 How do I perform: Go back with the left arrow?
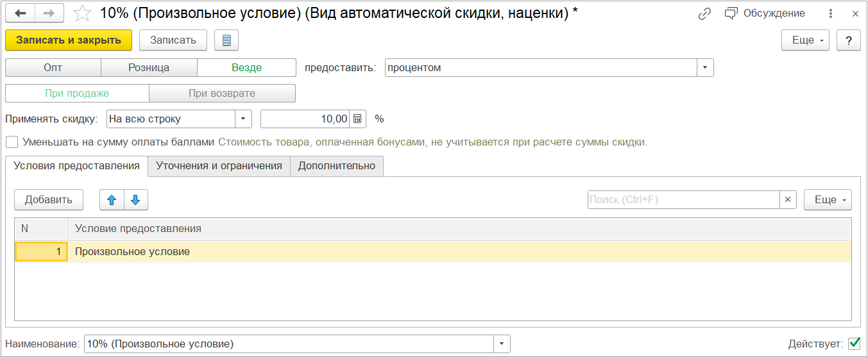pyautogui.click(x=20, y=13)
